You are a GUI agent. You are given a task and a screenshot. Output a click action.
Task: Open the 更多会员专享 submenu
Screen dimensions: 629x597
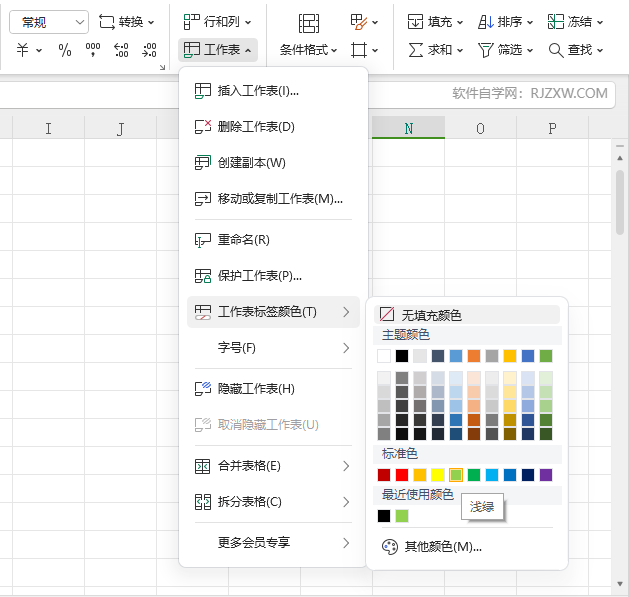point(273,543)
